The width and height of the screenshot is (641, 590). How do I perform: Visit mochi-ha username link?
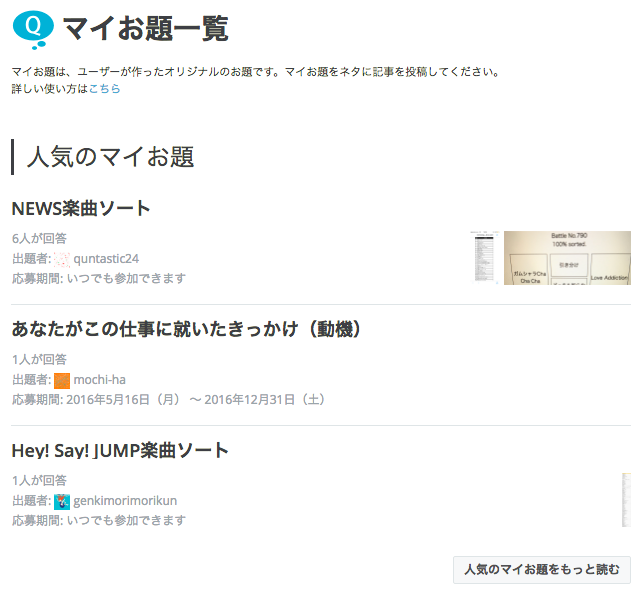(x=100, y=380)
